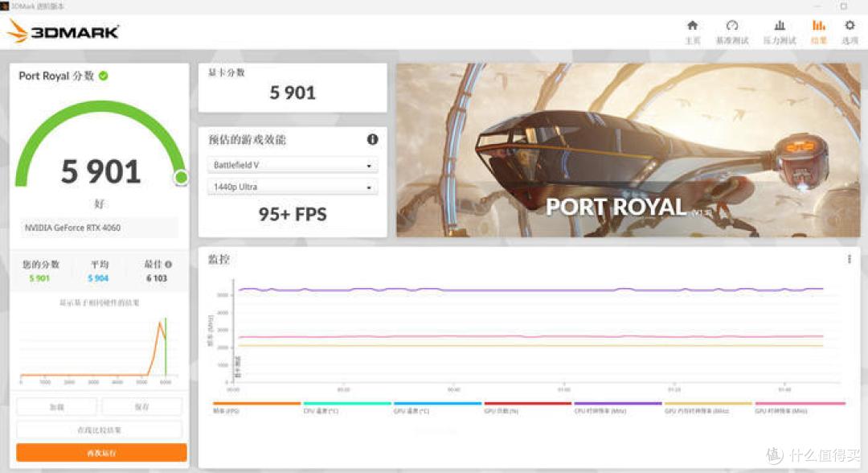Image resolution: width=868 pixels, height=473 pixels.
Task: Toggle the red GPU load legend series
Action: pyautogui.click(x=527, y=407)
